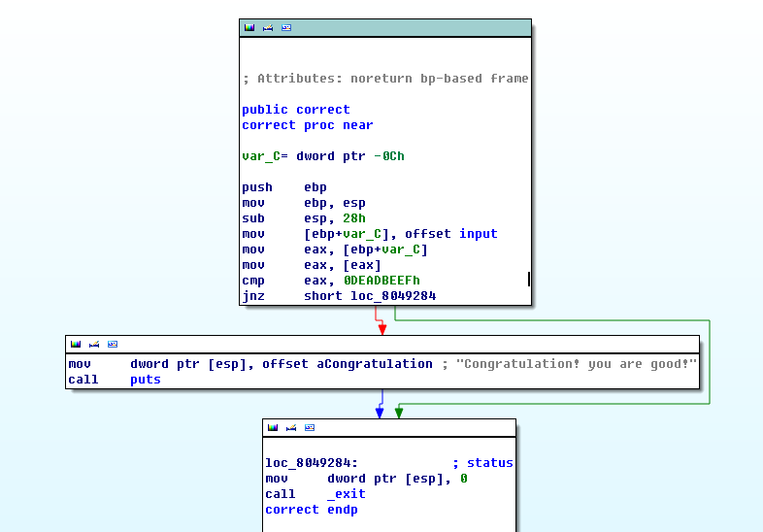Viewport: 763px width, 532px height.
Task: Click the 'jnz' mnemonic
Action: [x=253, y=296]
